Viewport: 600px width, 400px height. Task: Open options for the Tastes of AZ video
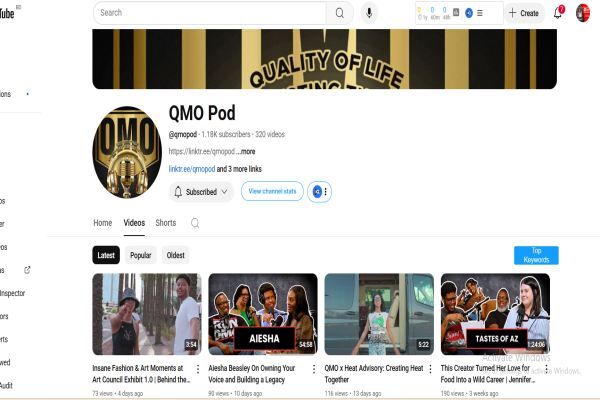pyautogui.click(x=546, y=369)
